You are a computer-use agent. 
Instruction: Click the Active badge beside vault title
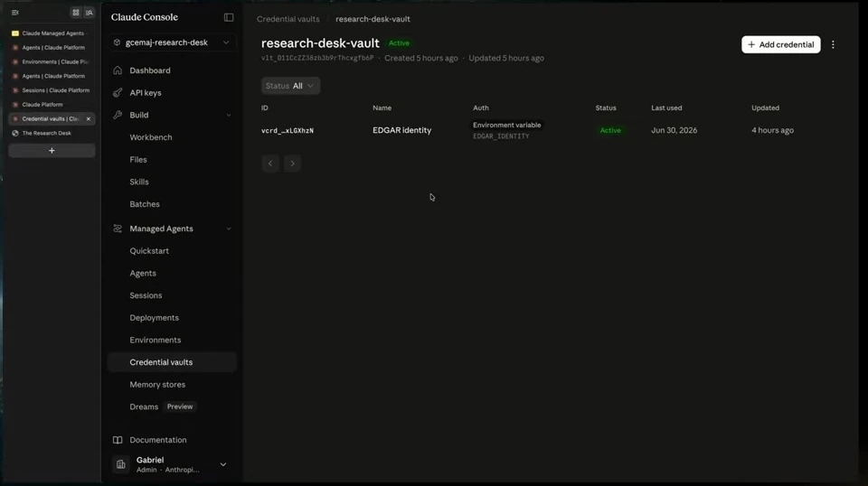tap(399, 43)
